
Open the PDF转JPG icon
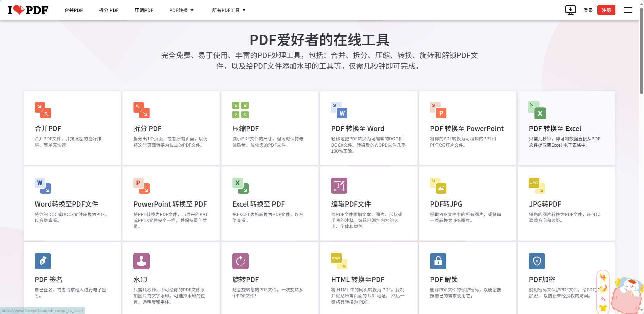click(x=438, y=186)
